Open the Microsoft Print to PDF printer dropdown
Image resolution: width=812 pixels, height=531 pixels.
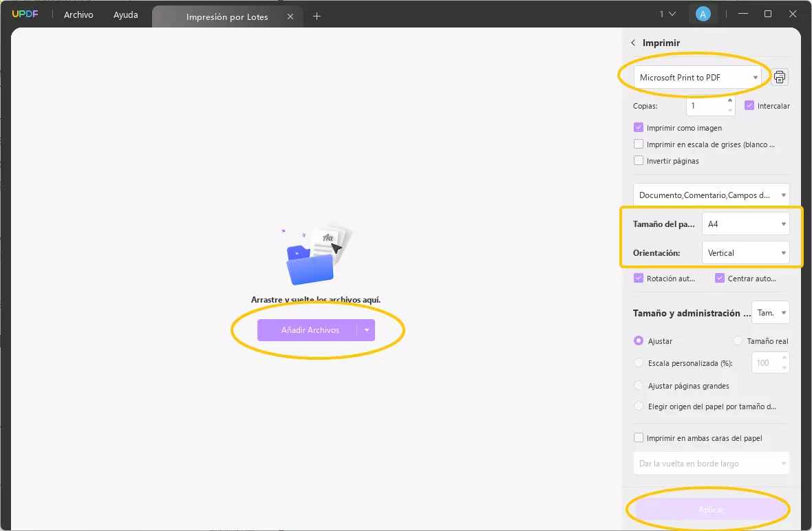pos(698,77)
